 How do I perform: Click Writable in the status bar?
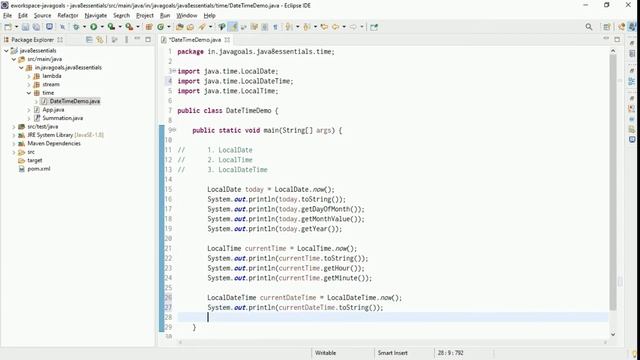point(325,353)
